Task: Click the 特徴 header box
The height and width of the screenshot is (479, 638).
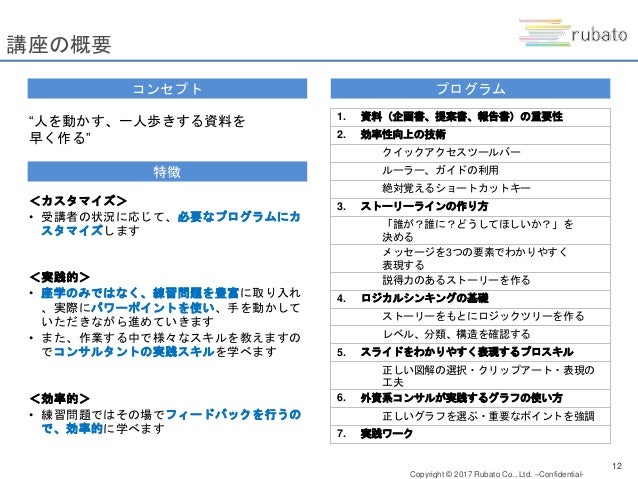Action: 167,171
